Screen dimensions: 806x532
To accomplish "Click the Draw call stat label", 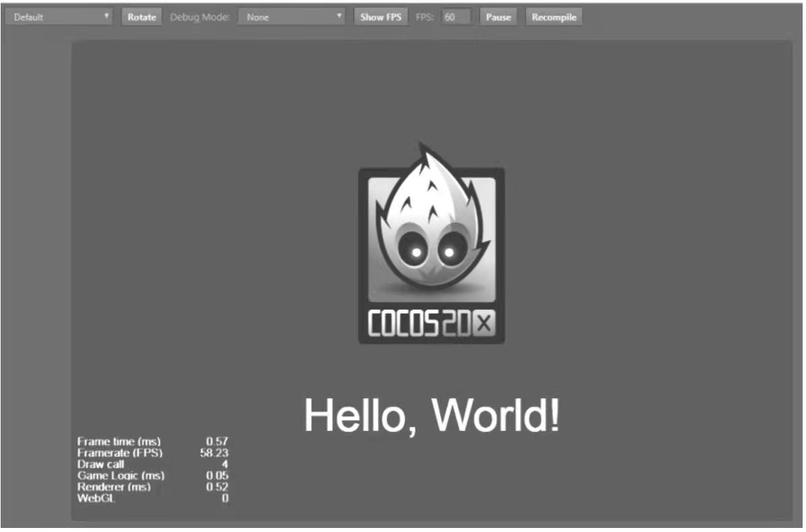I will pyautogui.click(x=101, y=464).
